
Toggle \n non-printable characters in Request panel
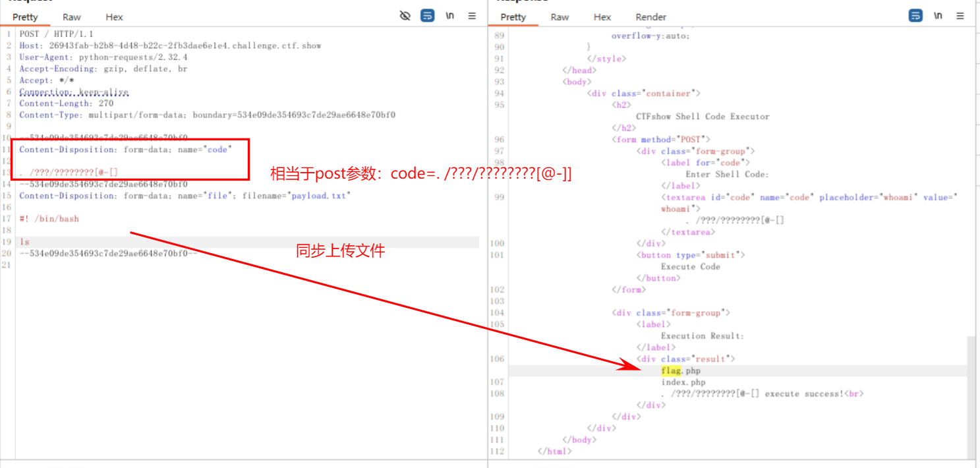click(x=449, y=16)
